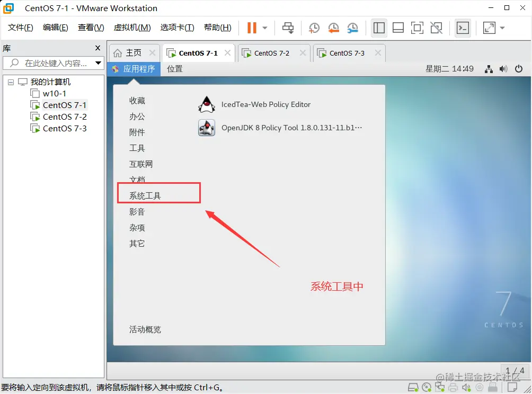
Task: Select the 收藏 category
Action: 137,101
